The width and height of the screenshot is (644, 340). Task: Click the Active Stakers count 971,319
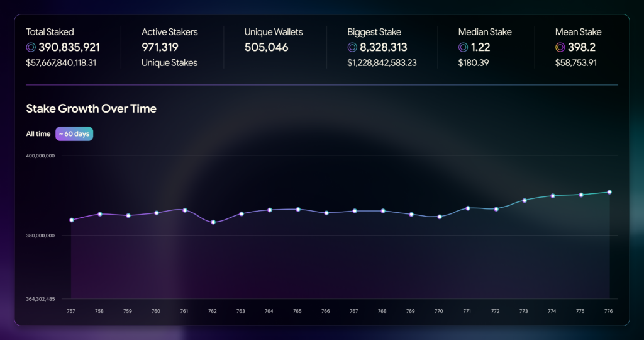[160, 47]
